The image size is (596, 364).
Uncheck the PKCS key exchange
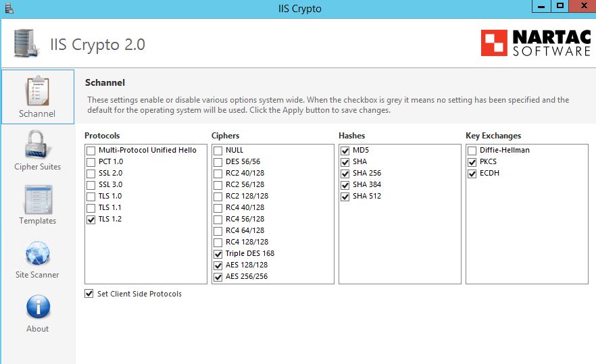pos(472,162)
